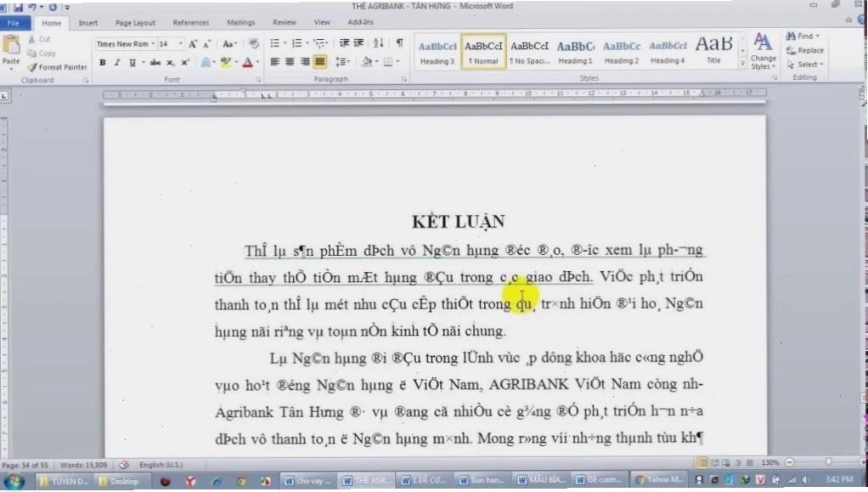Image resolution: width=868 pixels, height=492 pixels.
Task: Toggle strikethrough formatting
Action: 155,63
